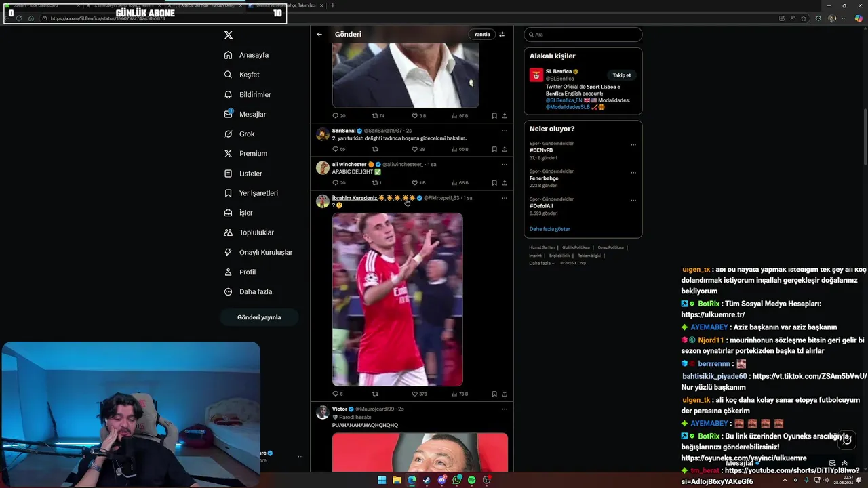This screenshot has height=488, width=868.
Task: Open WhatsApp from the taskbar
Action: (x=456, y=480)
